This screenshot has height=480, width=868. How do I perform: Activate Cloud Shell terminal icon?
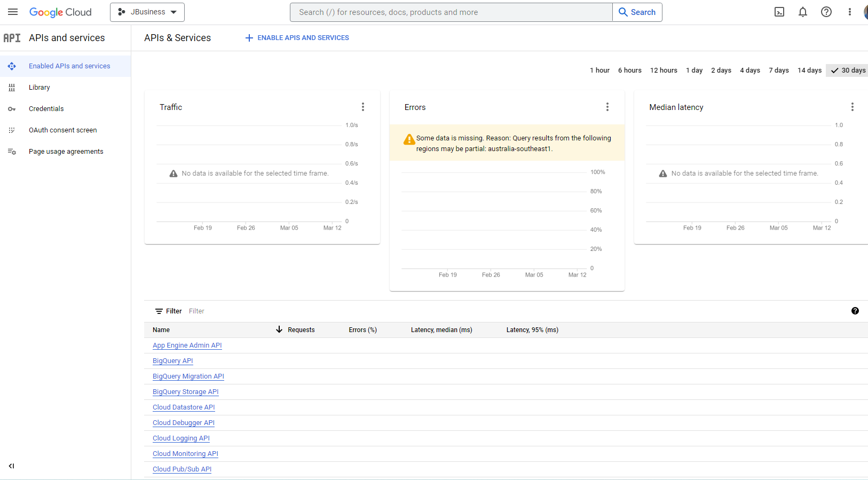click(779, 12)
